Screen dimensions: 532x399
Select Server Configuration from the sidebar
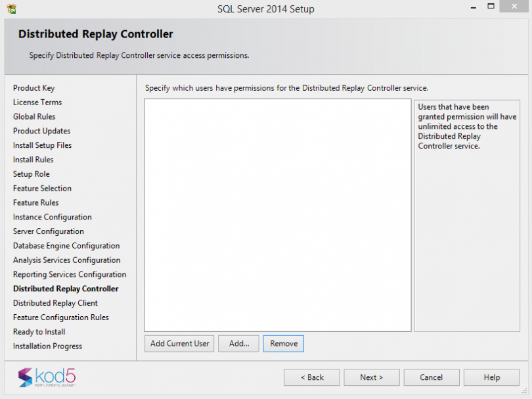coord(47,231)
